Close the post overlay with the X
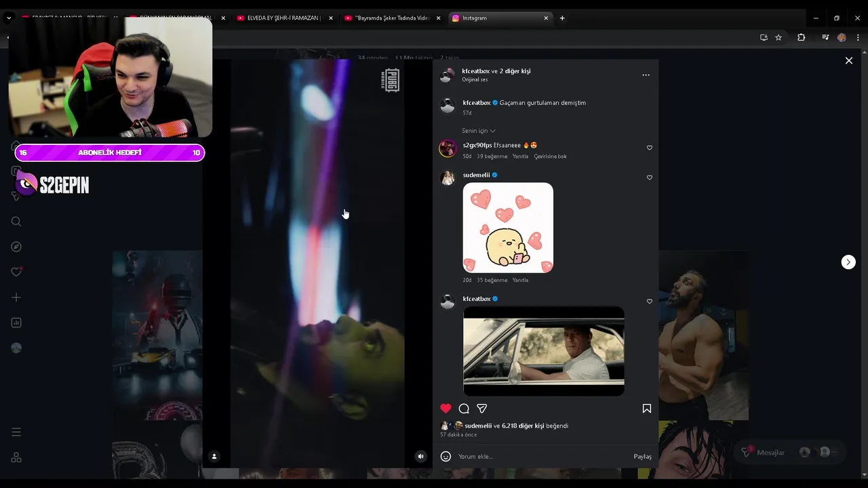The image size is (868, 488). (x=848, y=60)
